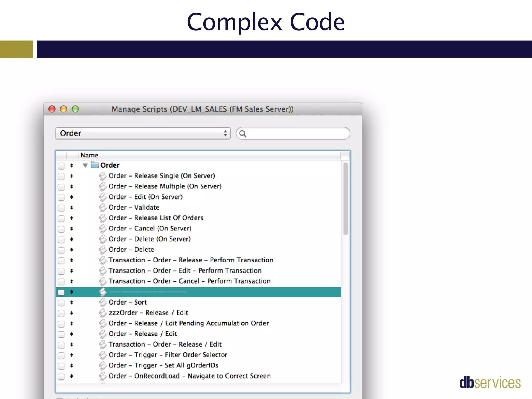The width and height of the screenshot is (532, 399).
Task: Check the box beside Order – Trigger – Filter Order Selector
Action: 61,355
